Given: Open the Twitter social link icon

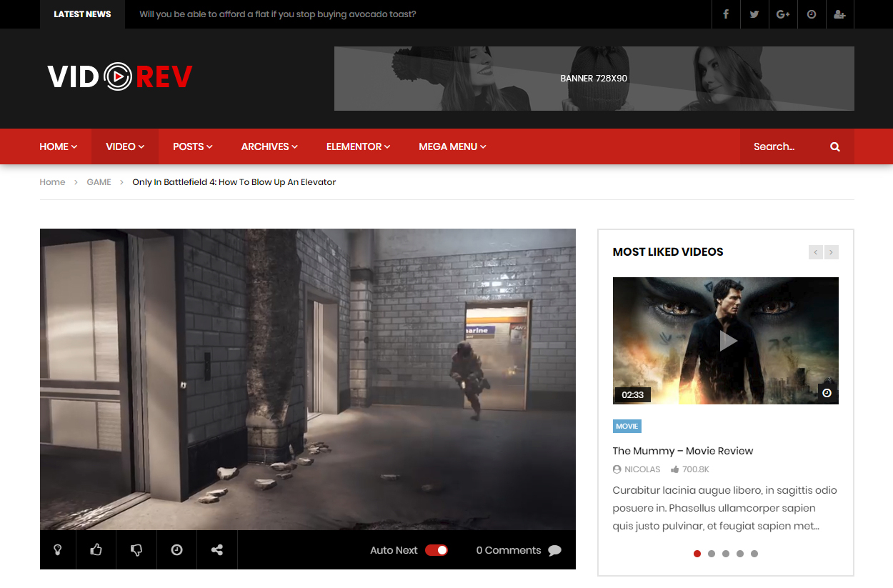Looking at the screenshot, I should [x=754, y=14].
